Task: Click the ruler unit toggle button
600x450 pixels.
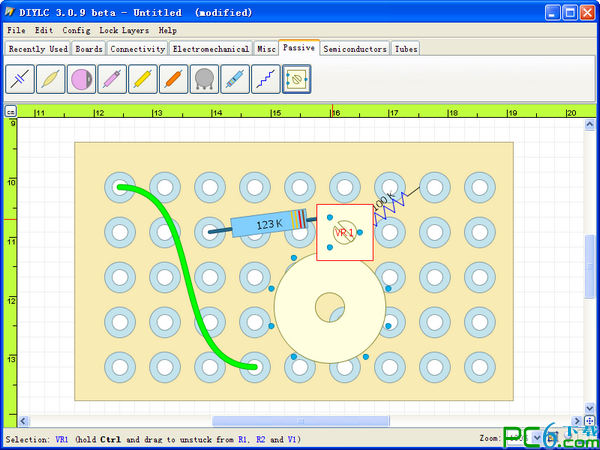Action: 11,112
